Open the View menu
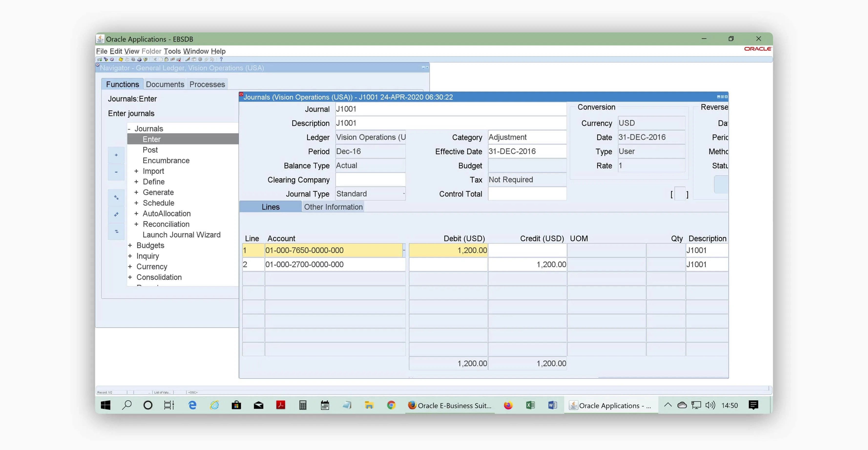The image size is (868, 450). click(131, 51)
